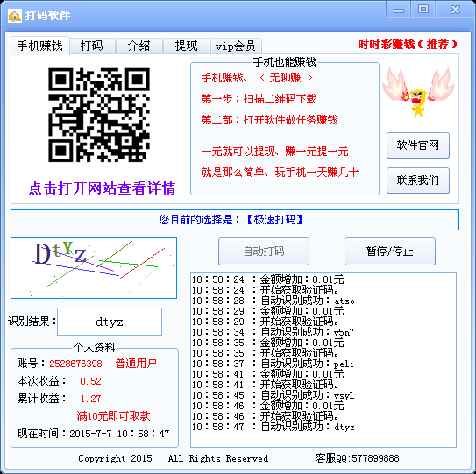476x474 pixels.
Task: Click log line 自动识别成功：v5n7
Action: point(274,332)
